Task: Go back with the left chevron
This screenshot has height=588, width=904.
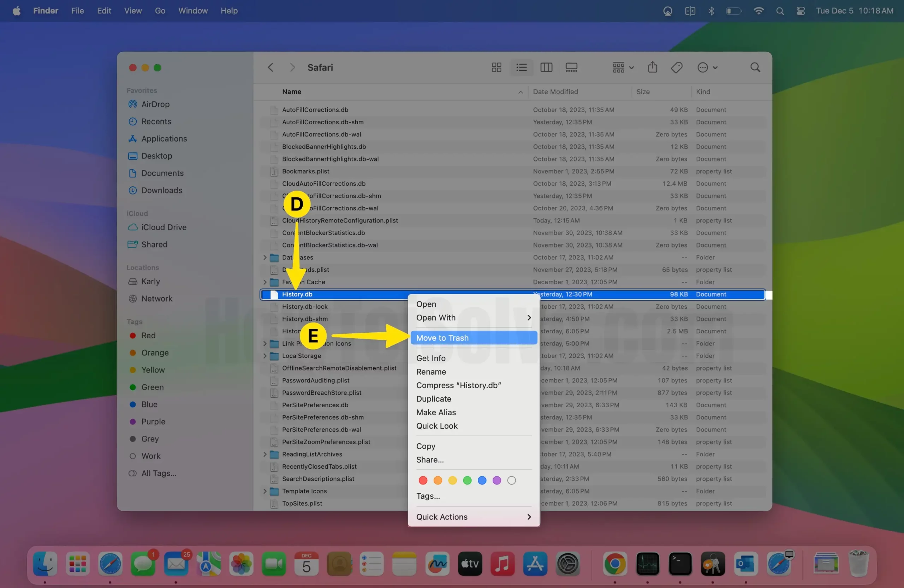Action: click(x=270, y=67)
